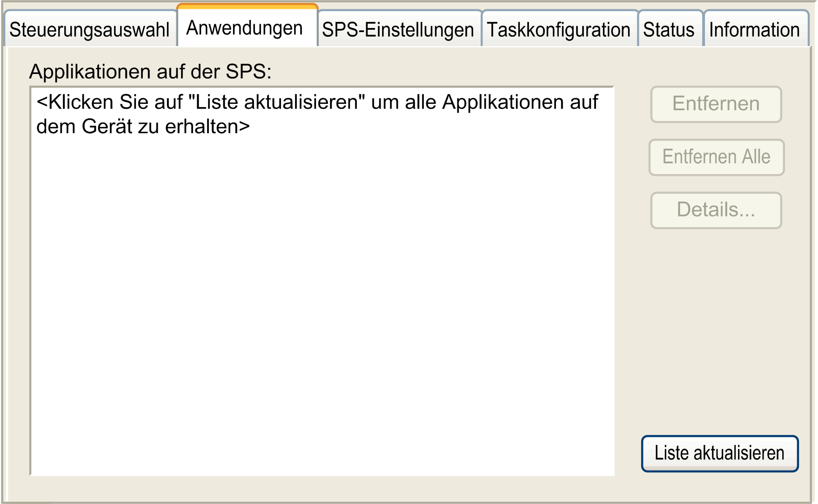Show details of the selected application
This screenshot has height=504, width=818.
(x=716, y=210)
